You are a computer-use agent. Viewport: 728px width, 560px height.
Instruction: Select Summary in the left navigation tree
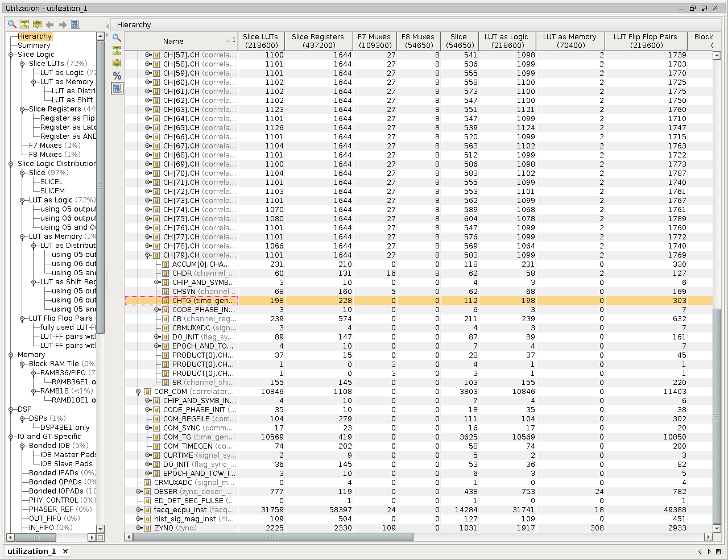34,45
